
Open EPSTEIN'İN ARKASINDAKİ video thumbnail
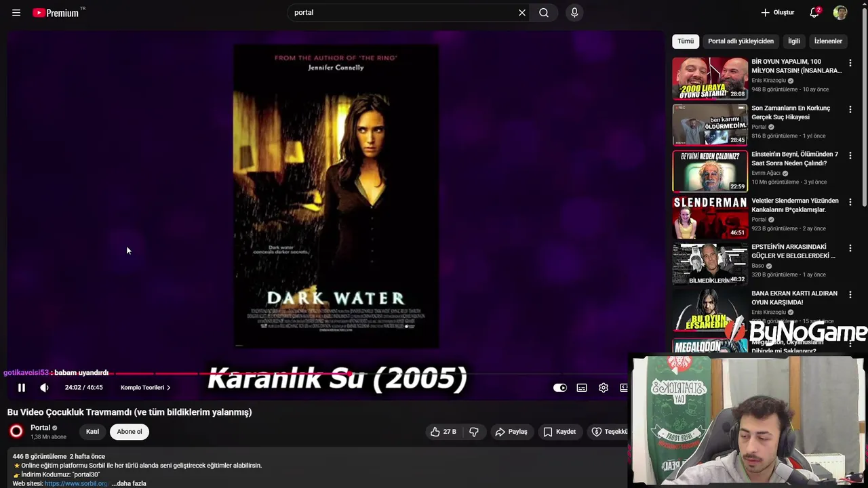tap(710, 264)
